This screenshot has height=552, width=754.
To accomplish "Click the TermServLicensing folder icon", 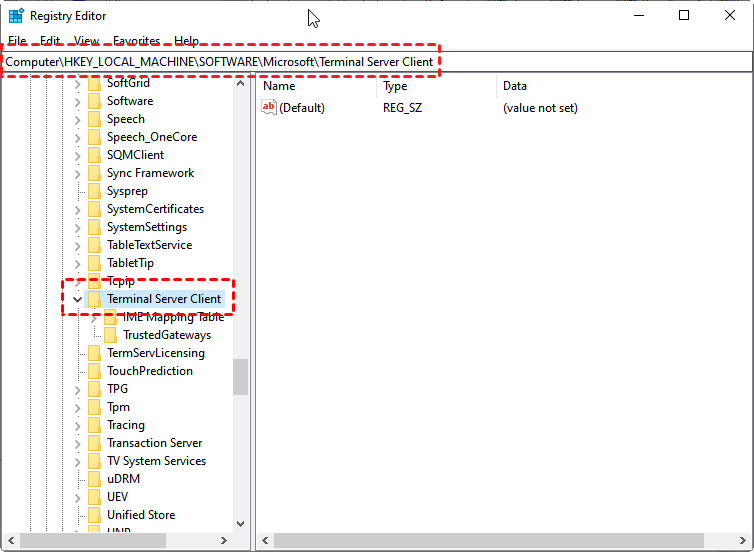I will tap(95, 353).
